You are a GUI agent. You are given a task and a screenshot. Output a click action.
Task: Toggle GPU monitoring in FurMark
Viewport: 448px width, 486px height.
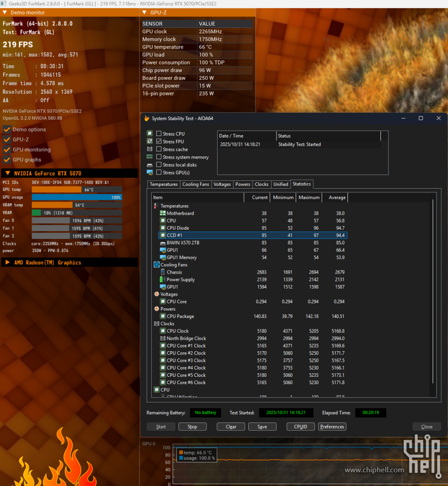pos(6,150)
